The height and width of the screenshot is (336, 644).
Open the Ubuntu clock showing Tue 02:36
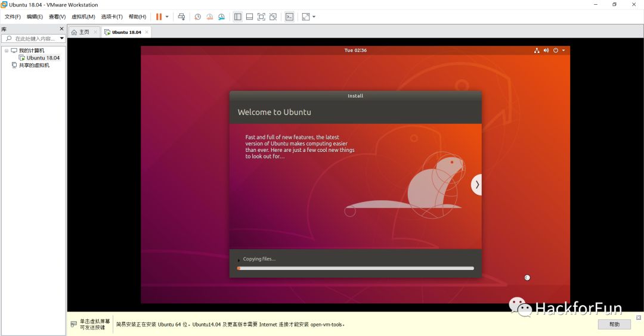click(x=355, y=50)
